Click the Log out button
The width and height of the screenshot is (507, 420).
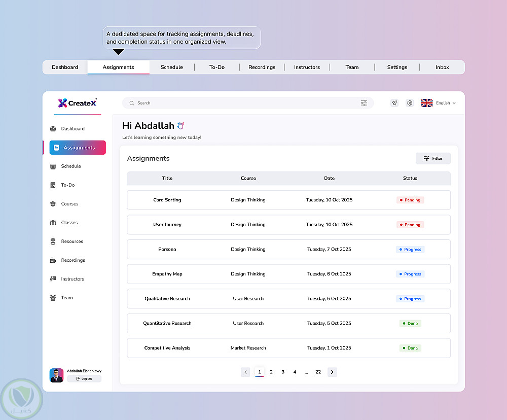[84, 378]
